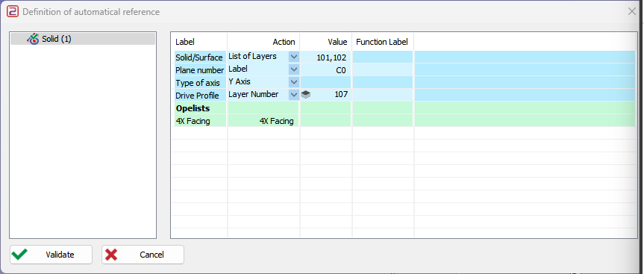Click the green checkmark icon on Validate
This screenshot has height=274, width=644.
click(19, 255)
